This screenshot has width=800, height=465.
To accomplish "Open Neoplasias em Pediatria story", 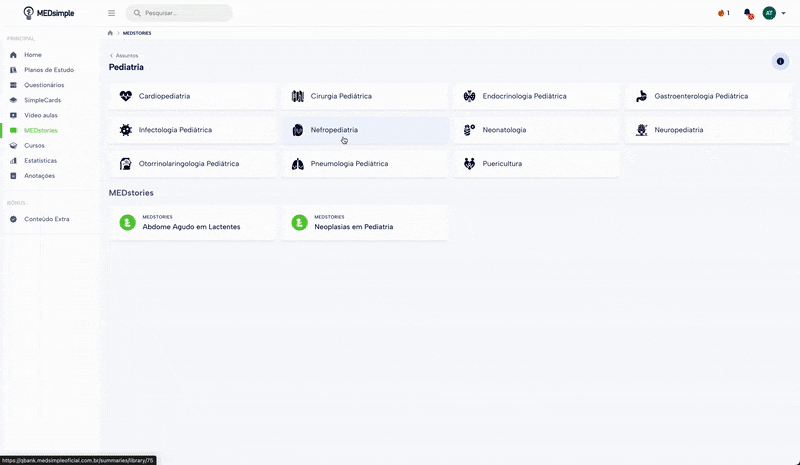I will click(x=365, y=223).
